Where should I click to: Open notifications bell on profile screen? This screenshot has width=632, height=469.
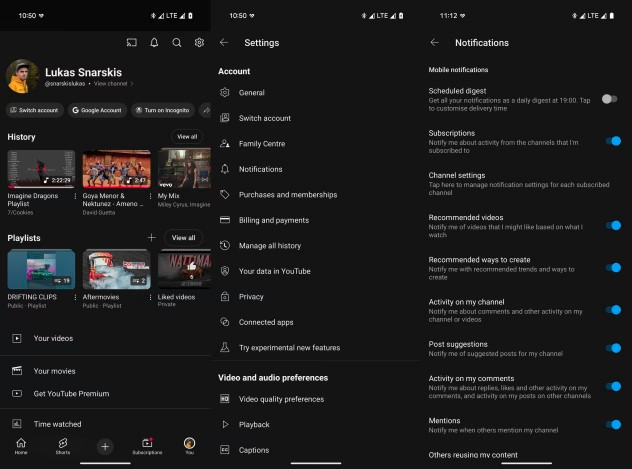coord(154,43)
